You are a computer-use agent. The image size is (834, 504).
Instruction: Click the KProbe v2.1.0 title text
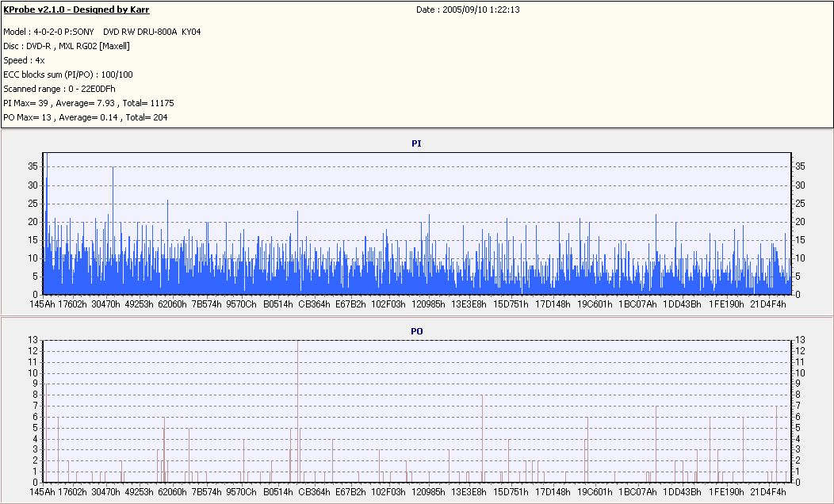tap(77, 10)
